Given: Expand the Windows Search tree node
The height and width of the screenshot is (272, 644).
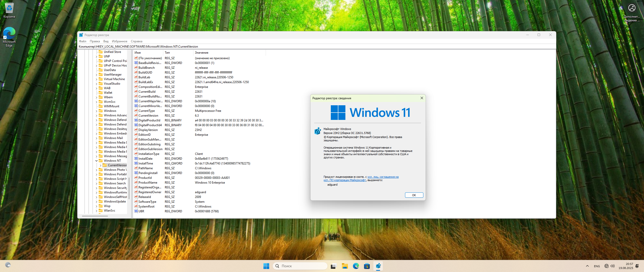Looking at the screenshot, I should pyautogui.click(x=96, y=183).
